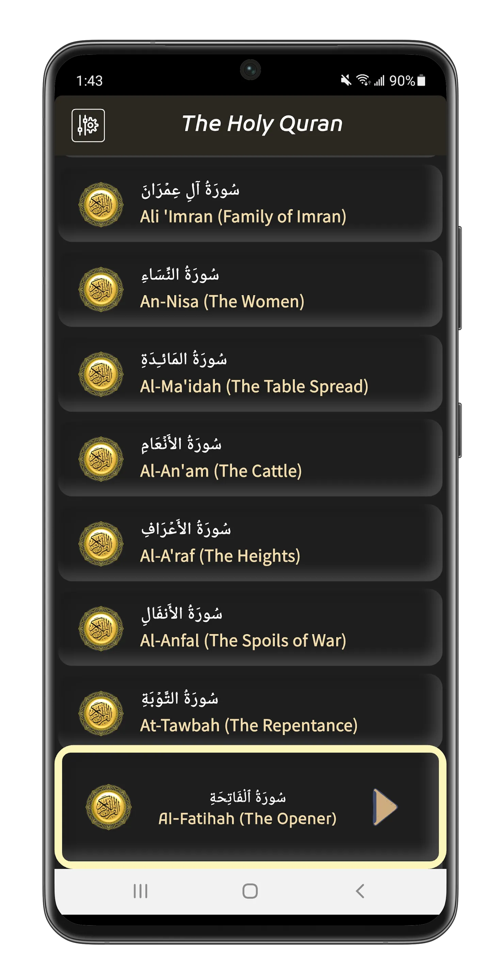The height and width of the screenshot is (980, 501).
Task: Tap Android back navigation button
Action: click(360, 891)
